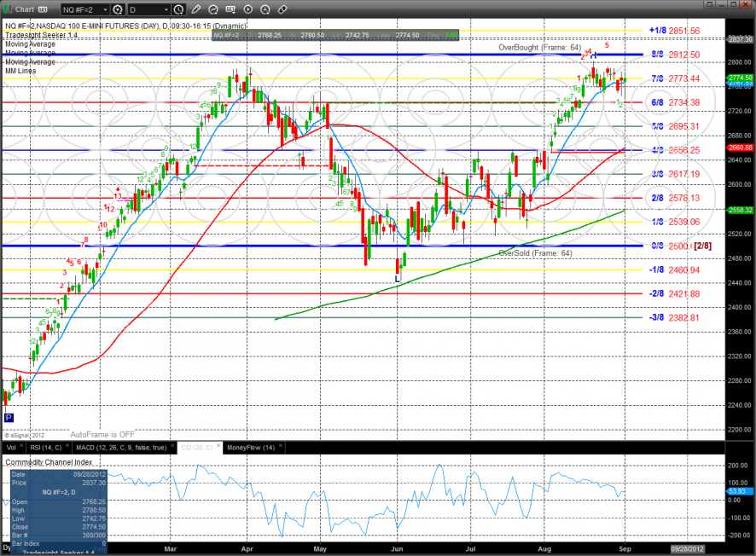This screenshot has height=556, width=756.
Task: Click the AutoFrame is OFF text
Action: pos(102,435)
